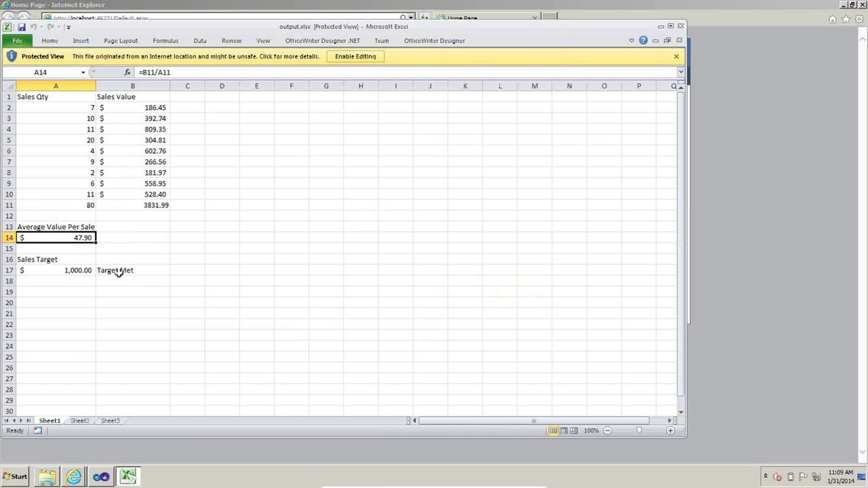The width and height of the screenshot is (868, 488).
Task: Click the Excel application icon in title bar
Action: pos(7,27)
